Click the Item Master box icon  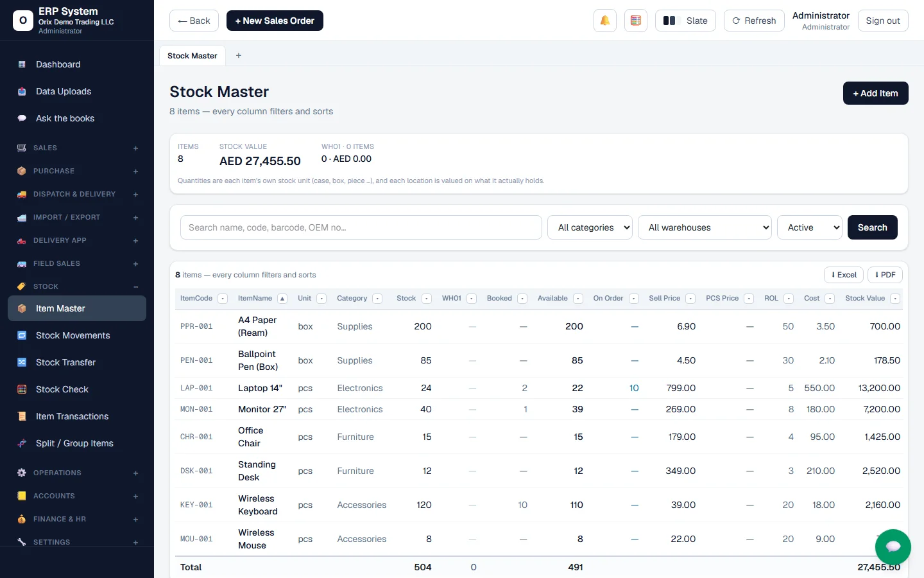pyautogui.click(x=22, y=308)
